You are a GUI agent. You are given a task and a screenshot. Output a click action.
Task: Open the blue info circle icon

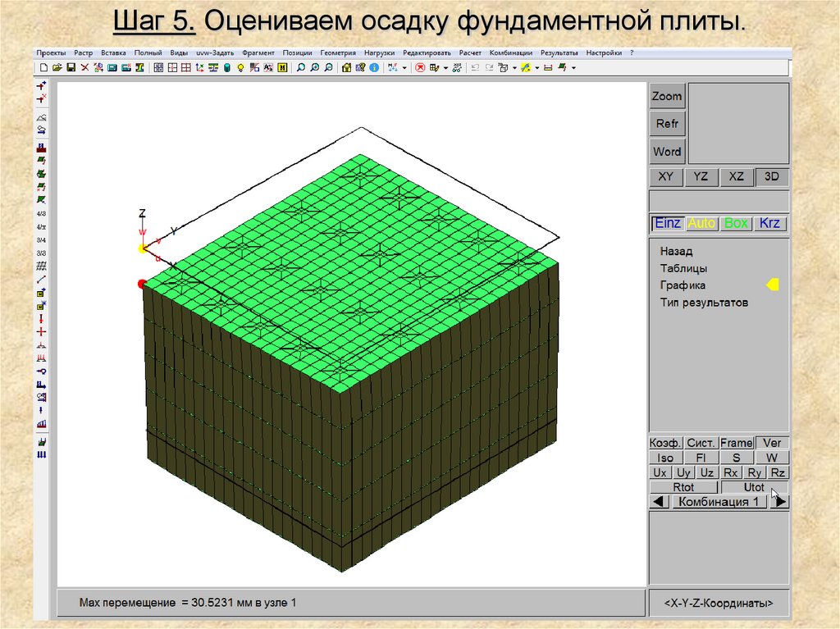[374, 67]
